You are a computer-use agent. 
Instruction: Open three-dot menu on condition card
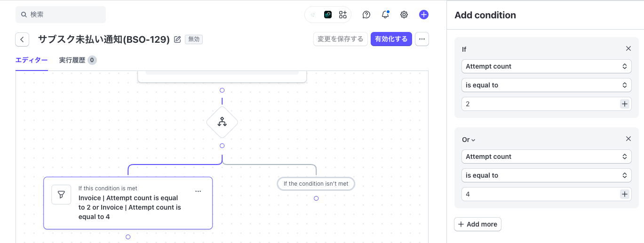click(198, 191)
